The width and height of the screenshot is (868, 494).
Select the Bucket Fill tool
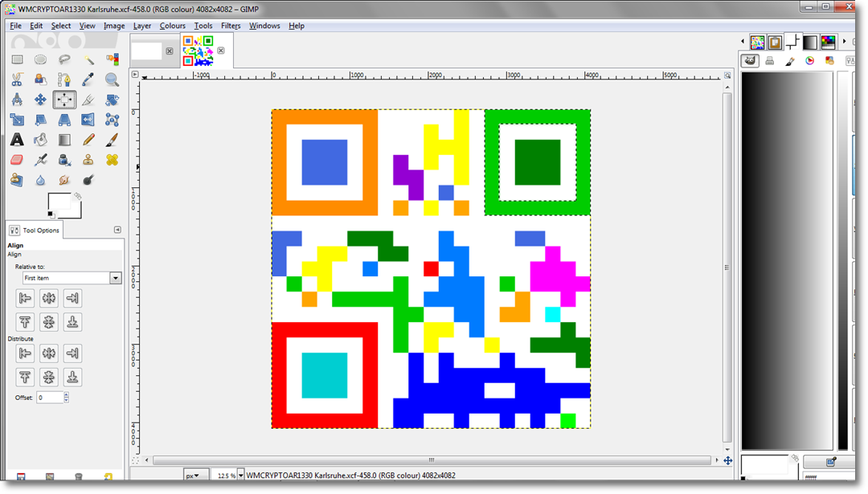pos(40,140)
